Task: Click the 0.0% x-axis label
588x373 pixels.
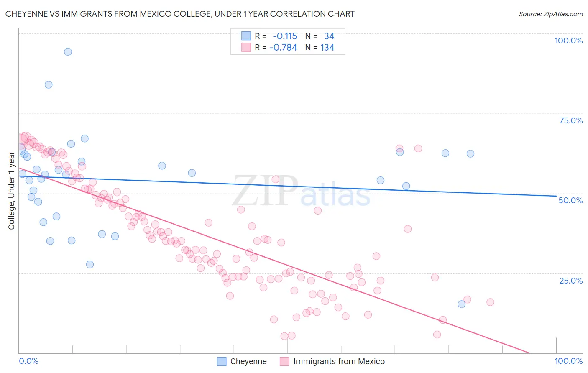Action: pyautogui.click(x=28, y=361)
